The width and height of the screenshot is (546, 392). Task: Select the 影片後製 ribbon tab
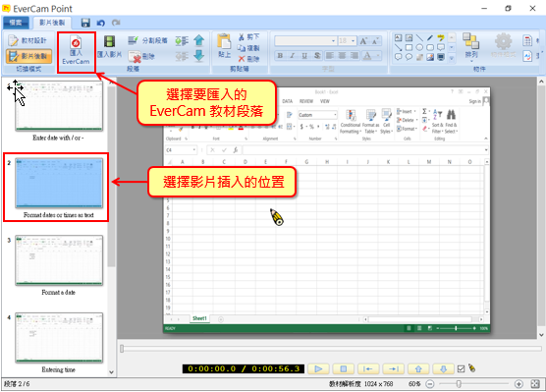(x=52, y=23)
